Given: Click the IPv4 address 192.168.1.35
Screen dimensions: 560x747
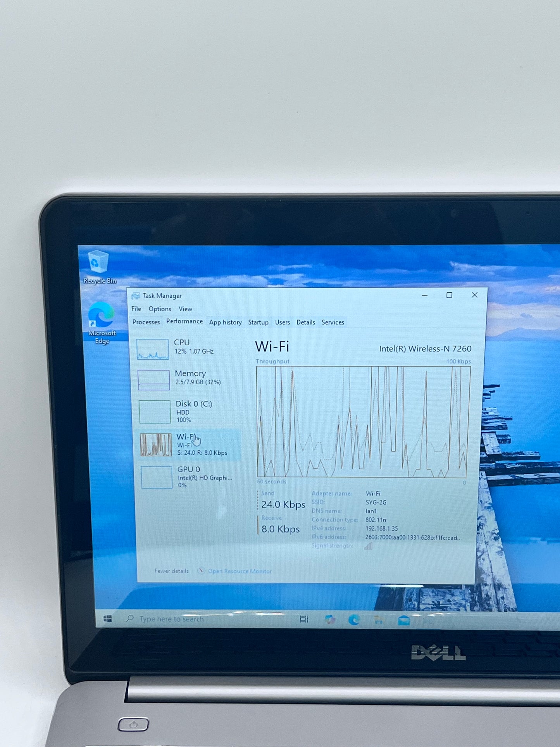Looking at the screenshot, I should (x=382, y=528).
